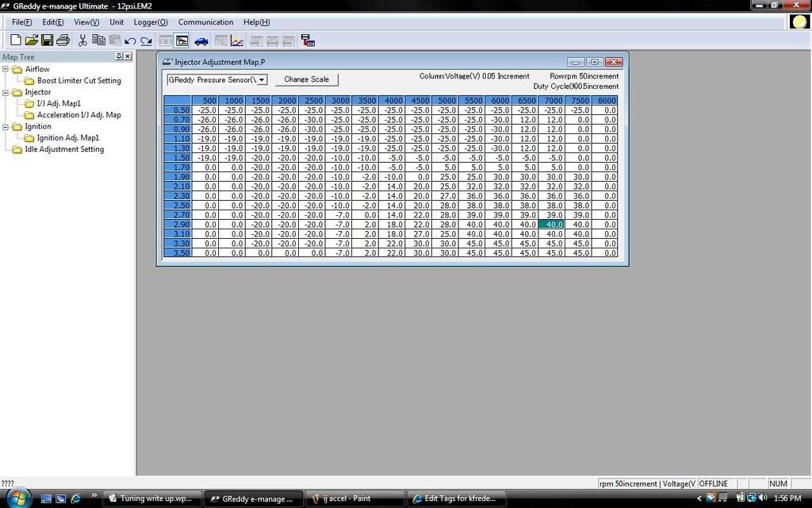
Task: Collapse the Airflow tree node
Action: point(6,69)
